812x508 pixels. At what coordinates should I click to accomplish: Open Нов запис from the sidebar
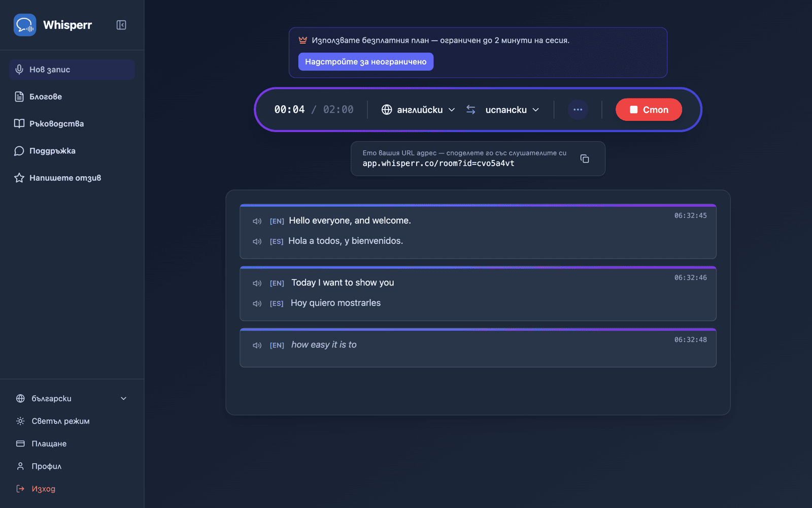coord(72,70)
